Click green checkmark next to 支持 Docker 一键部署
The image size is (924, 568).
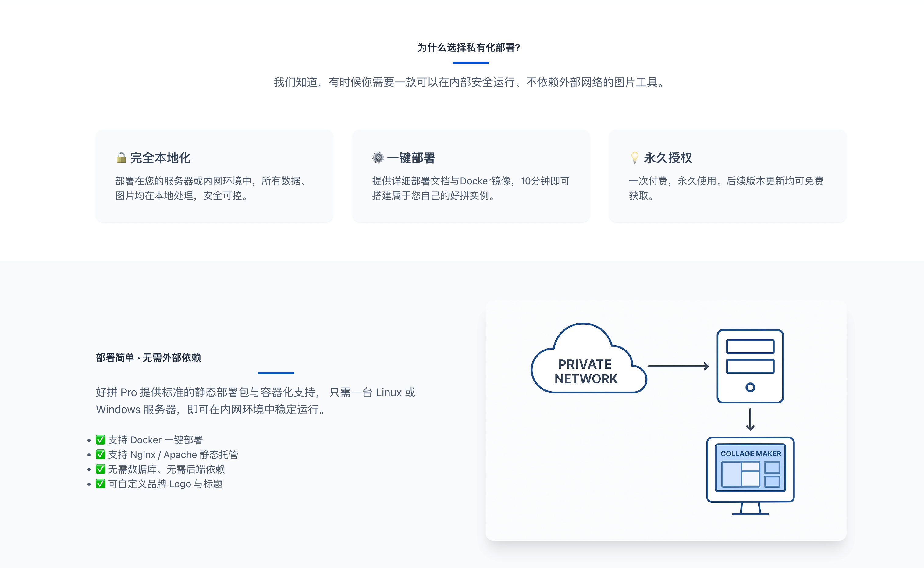click(100, 440)
